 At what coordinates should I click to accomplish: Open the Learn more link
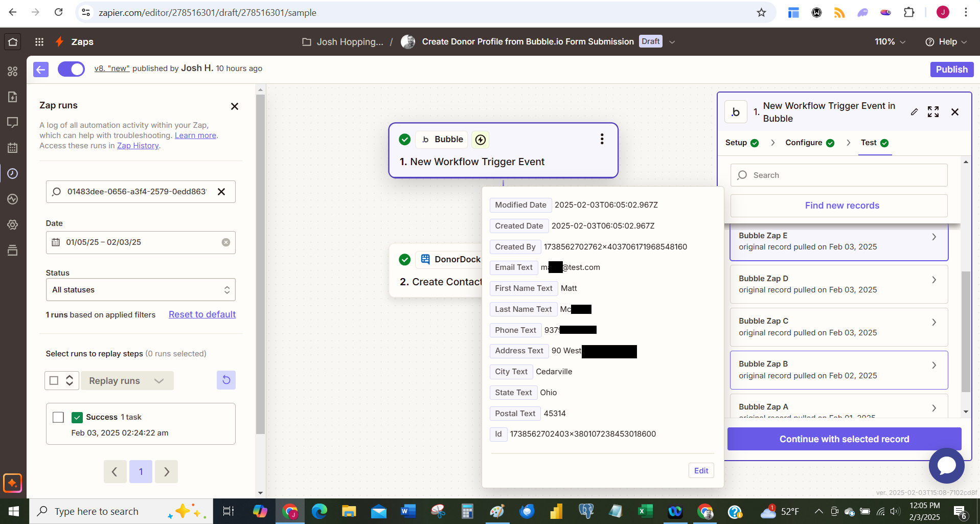pos(195,135)
